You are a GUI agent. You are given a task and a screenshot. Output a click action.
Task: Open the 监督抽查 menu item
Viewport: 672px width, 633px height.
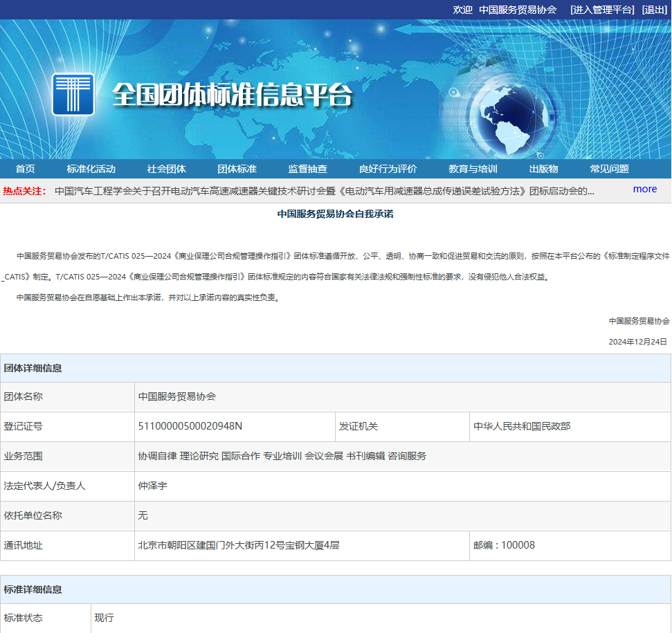[307, 169]
